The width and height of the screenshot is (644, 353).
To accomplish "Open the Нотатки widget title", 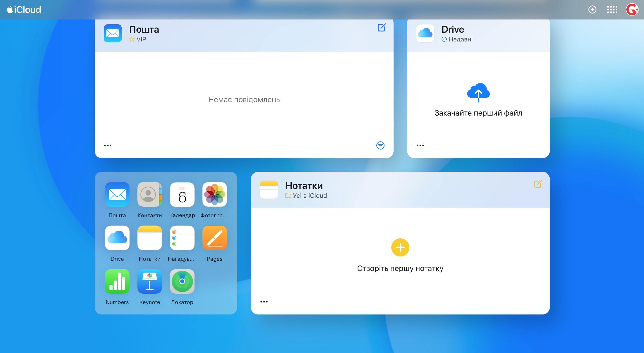I will (x=304, y=186).
